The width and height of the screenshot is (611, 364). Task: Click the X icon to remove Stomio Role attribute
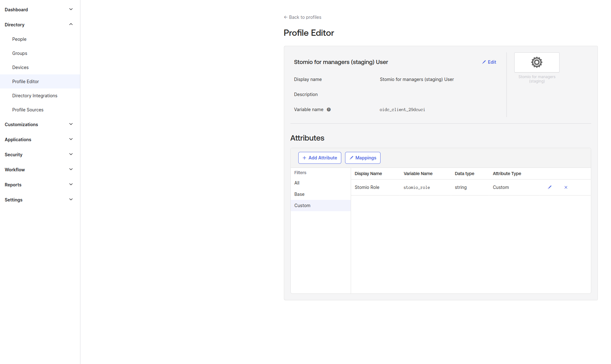pyautogui.click(x=565, y=187)
